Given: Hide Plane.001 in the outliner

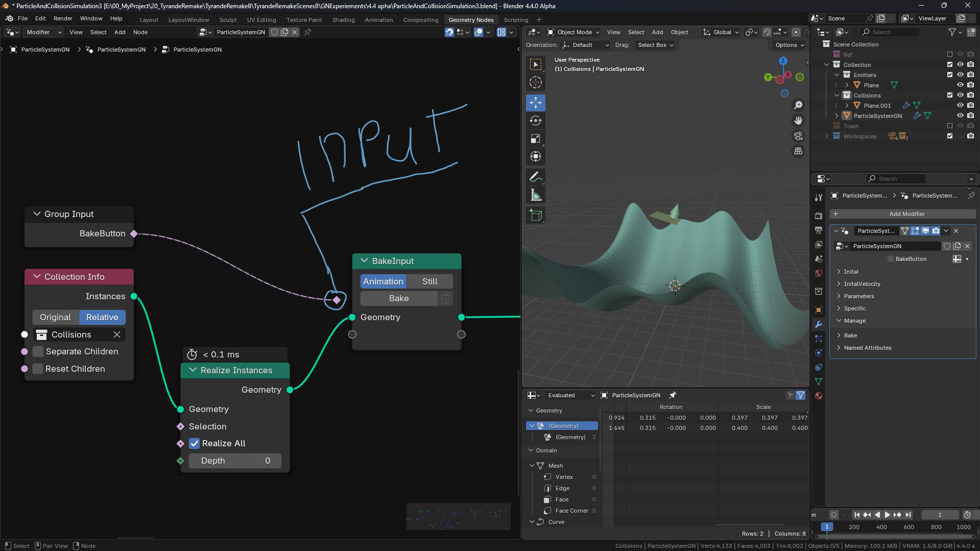Looking at the screenshot, I should tap(960, 106).
